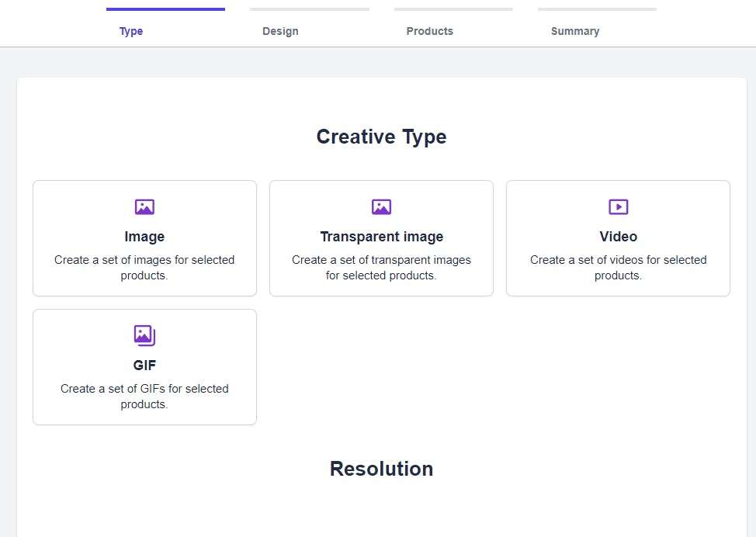Select the GIF creative type title
756x537 pixels.
tap(144, 366)
